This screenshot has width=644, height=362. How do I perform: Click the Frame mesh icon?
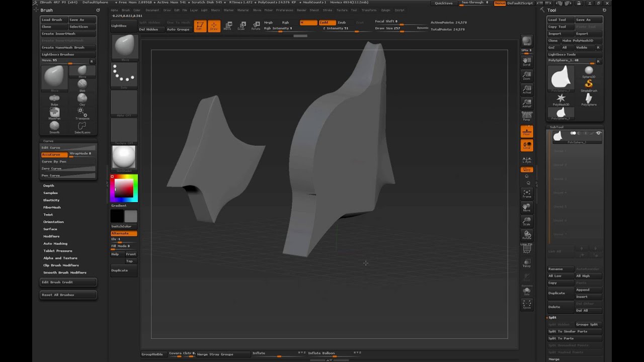point(527,194)
